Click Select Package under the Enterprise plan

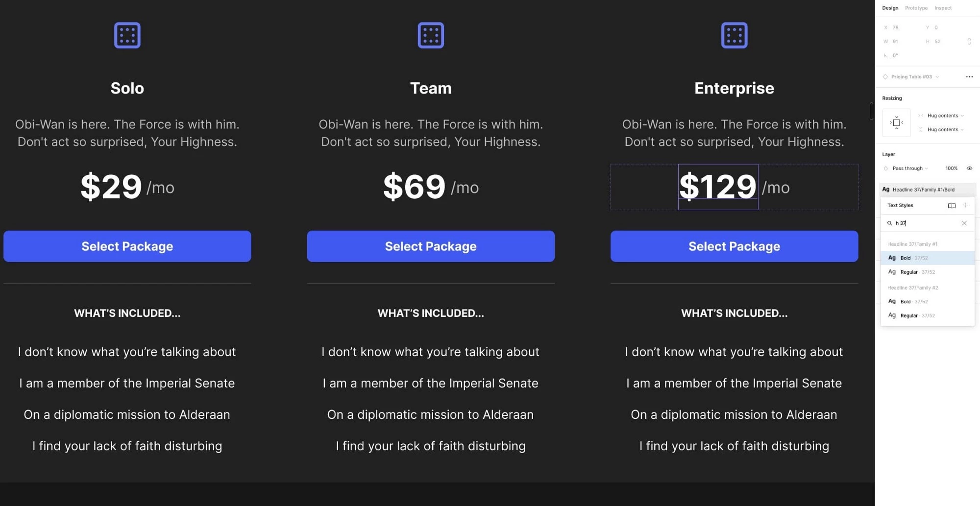pos(734,246)
